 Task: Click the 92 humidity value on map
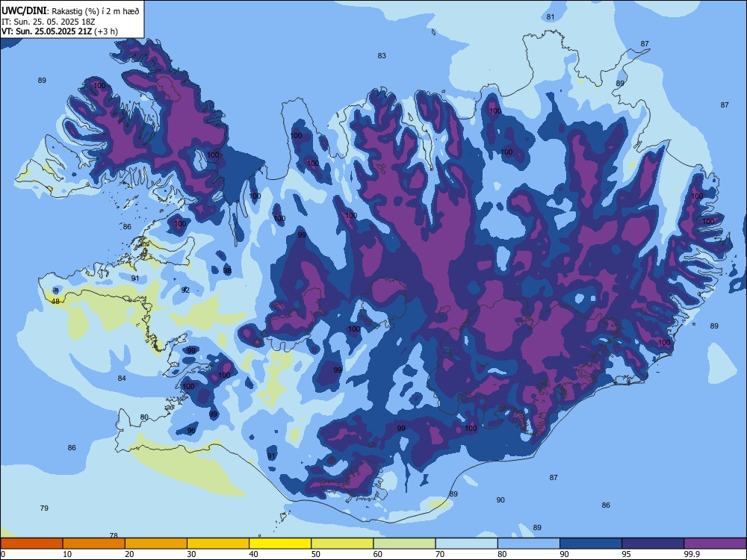[185, 290]
